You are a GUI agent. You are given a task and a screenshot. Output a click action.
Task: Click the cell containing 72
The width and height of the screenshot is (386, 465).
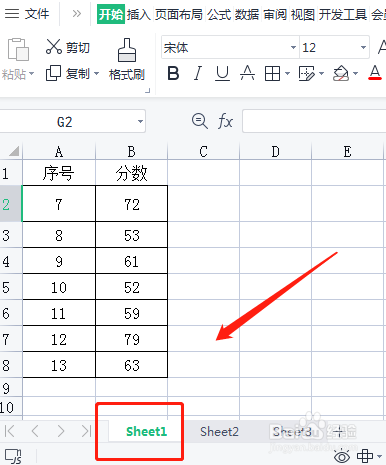[x=132, y=204]
